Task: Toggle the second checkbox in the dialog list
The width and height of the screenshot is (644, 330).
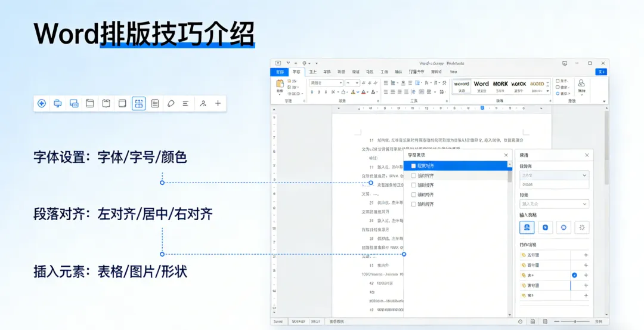Action: 414,175
